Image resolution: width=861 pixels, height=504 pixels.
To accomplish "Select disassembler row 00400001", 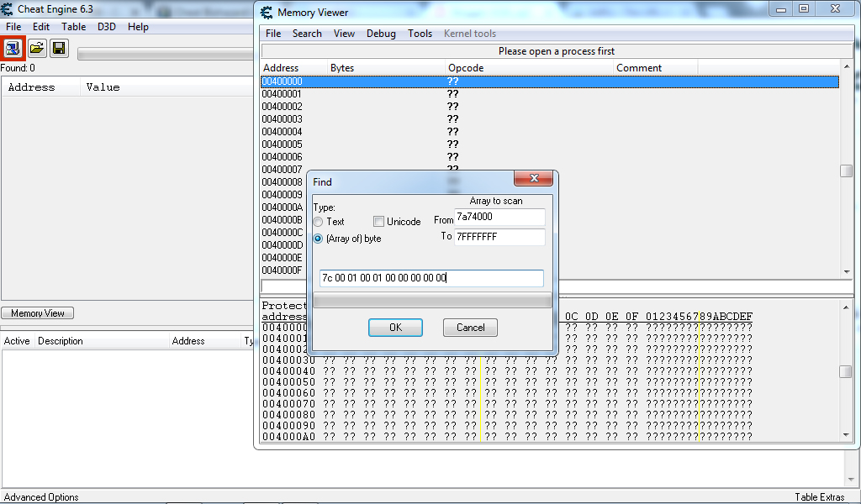I will tap(550, 94).
